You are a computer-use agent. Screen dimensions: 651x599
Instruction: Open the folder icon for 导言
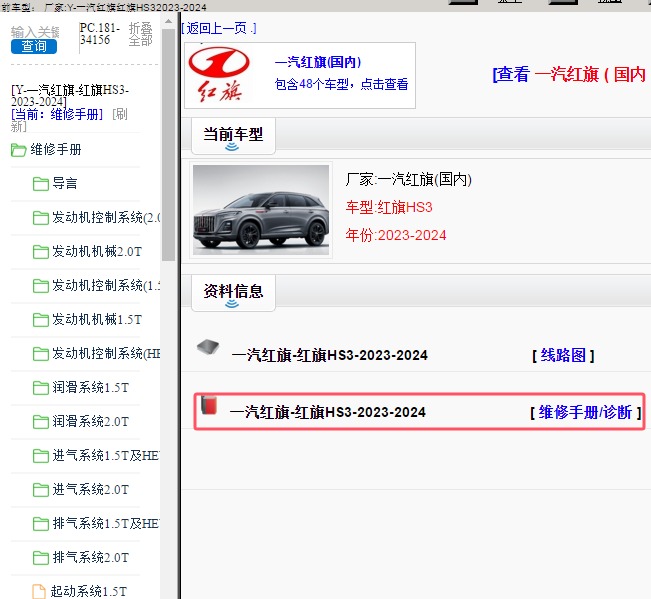(41, 183)
